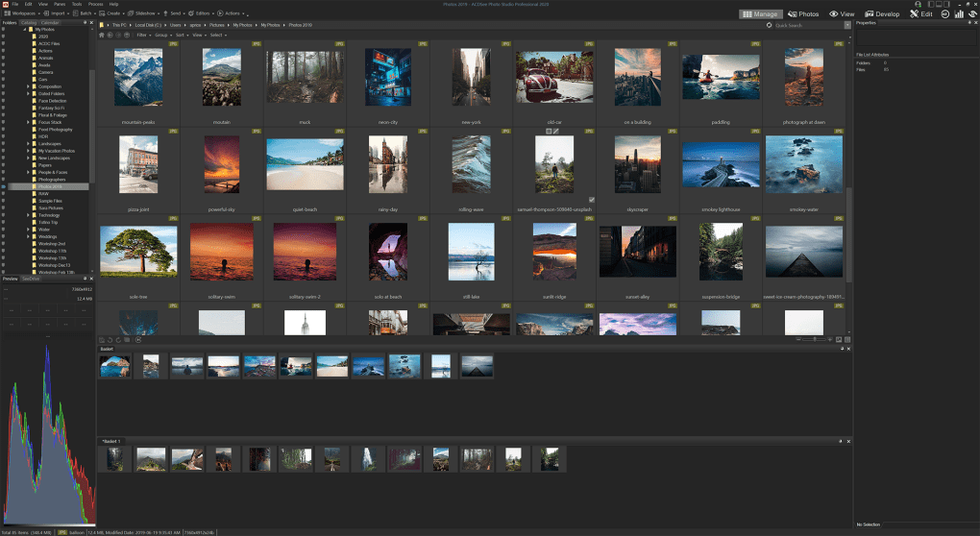
Task: Select the sole-tree thumbnail
Action: (138, 252)
